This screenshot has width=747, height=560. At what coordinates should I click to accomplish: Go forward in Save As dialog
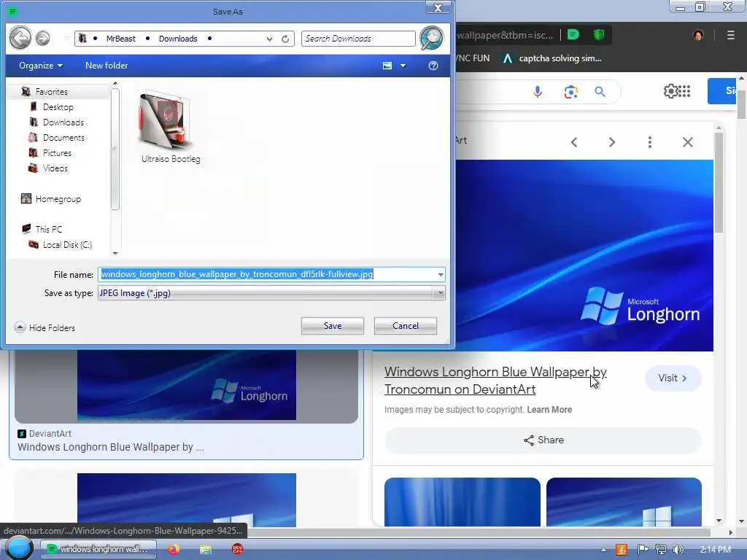click(x=43, y=38)
